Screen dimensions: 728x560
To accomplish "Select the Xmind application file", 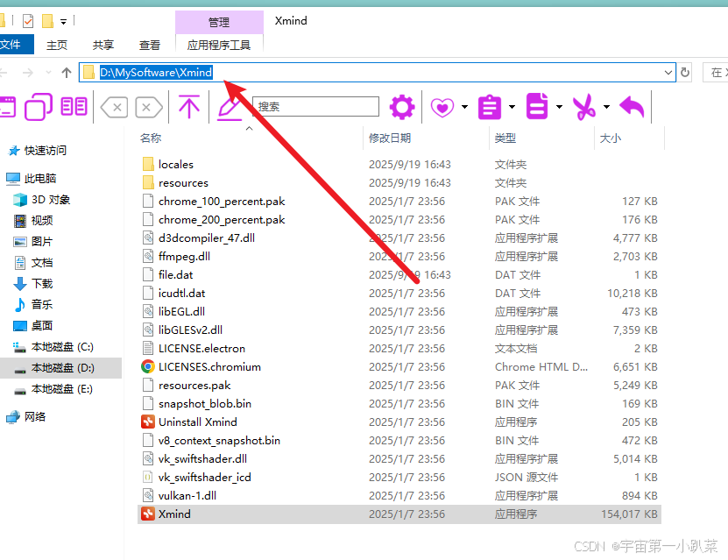I will (x=399, y=514).
